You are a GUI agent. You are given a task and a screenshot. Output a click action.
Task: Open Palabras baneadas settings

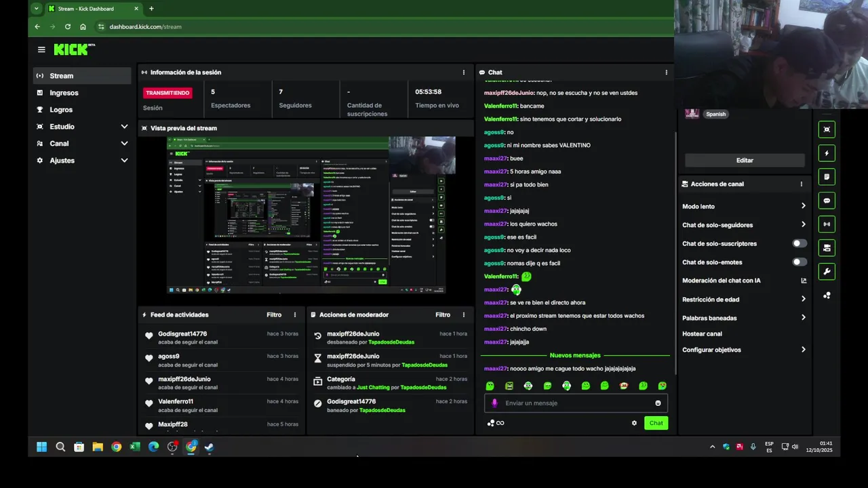click(744, 318)
